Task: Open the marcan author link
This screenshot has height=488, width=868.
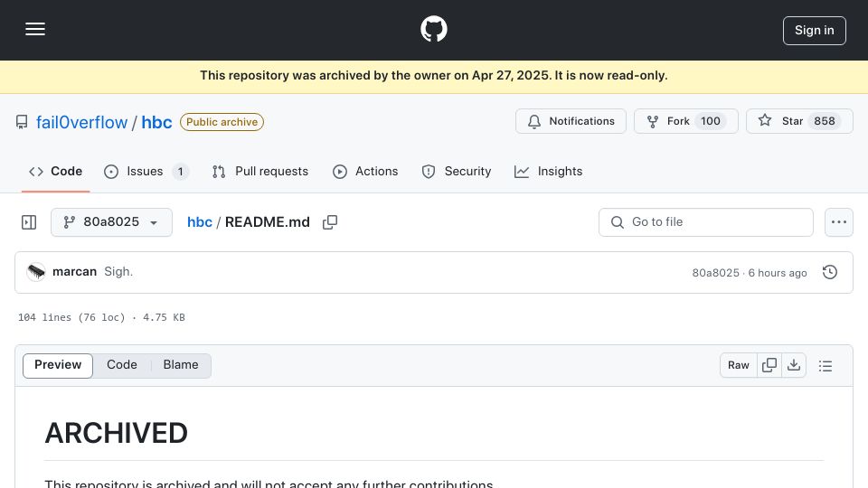Action: (x=75, y=272)
